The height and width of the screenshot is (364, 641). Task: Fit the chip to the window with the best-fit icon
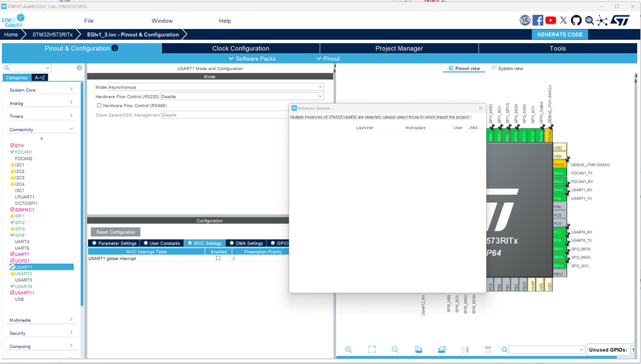pos(372,350)
